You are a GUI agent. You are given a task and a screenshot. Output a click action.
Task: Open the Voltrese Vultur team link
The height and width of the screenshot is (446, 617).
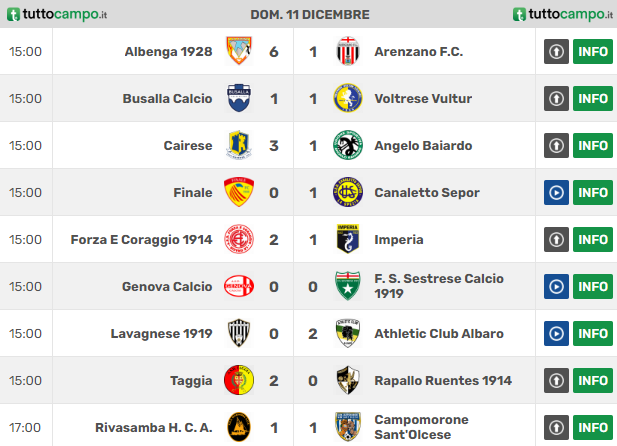tap(423, 98)
